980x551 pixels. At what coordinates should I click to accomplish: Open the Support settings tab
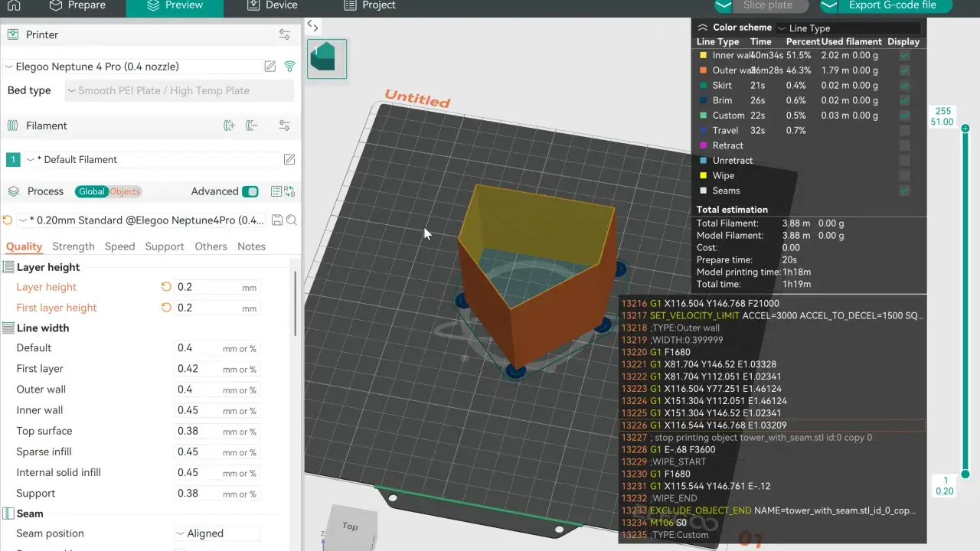(165, 246)
